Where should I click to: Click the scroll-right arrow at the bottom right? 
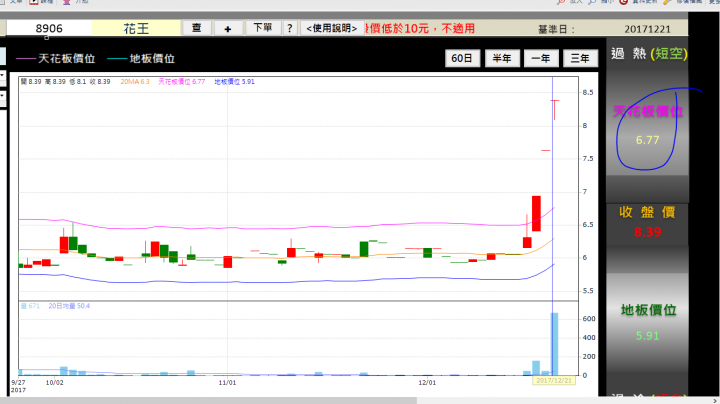pyautogui.click(x=715, y=401)
